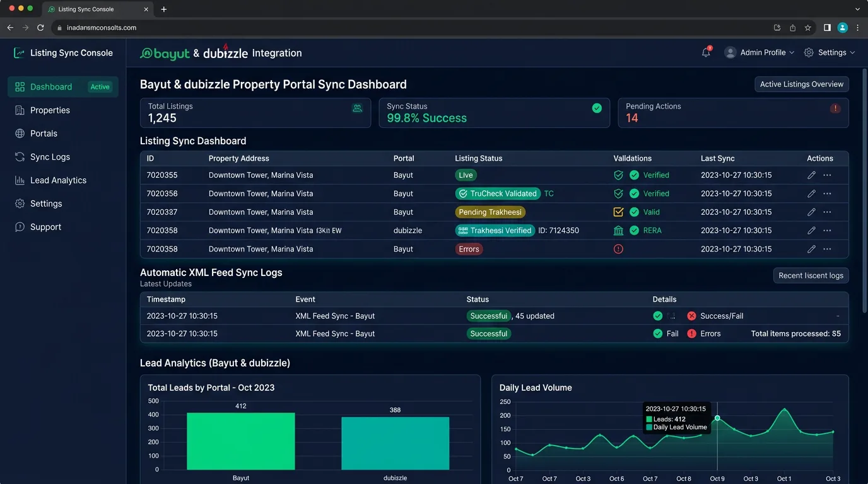Click the RERA building icon
The width and height of the screenshot is (868, 484).
tap(618, 231)
